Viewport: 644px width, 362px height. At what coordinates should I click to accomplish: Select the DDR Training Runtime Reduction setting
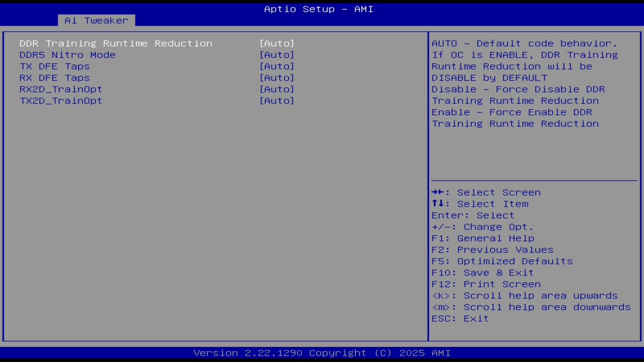pyautogui.click(x=116, y=43)
